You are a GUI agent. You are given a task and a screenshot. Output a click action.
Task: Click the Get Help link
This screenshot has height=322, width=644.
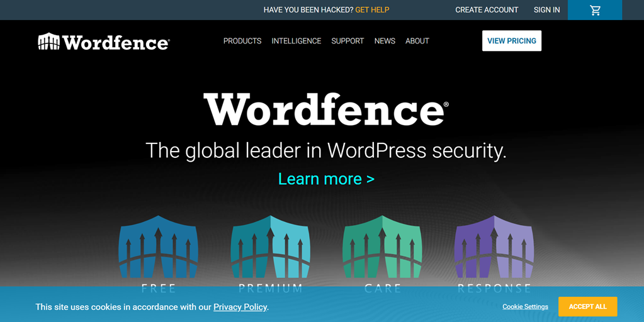click(x=372, y=10)
